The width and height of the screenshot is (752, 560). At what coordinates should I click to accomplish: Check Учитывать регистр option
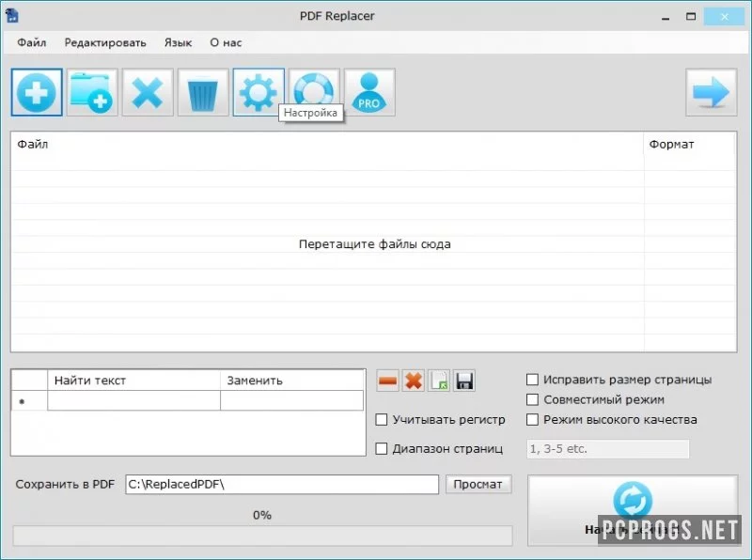pos(382,419)
